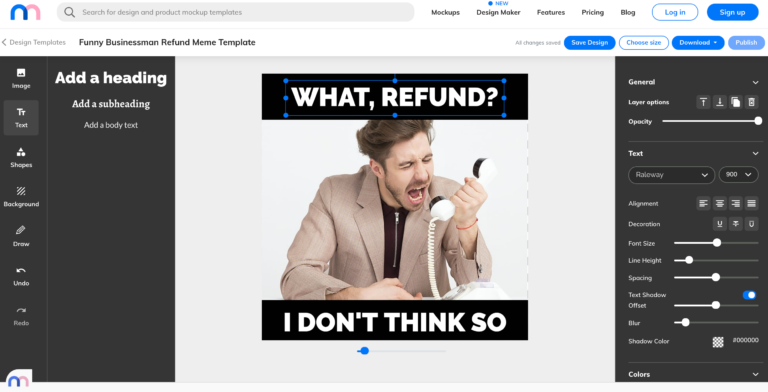The height and width of the screenshot is (392, 768).
Task: Open the 900 font weight dropdown
Action: (x=739, y=175)
